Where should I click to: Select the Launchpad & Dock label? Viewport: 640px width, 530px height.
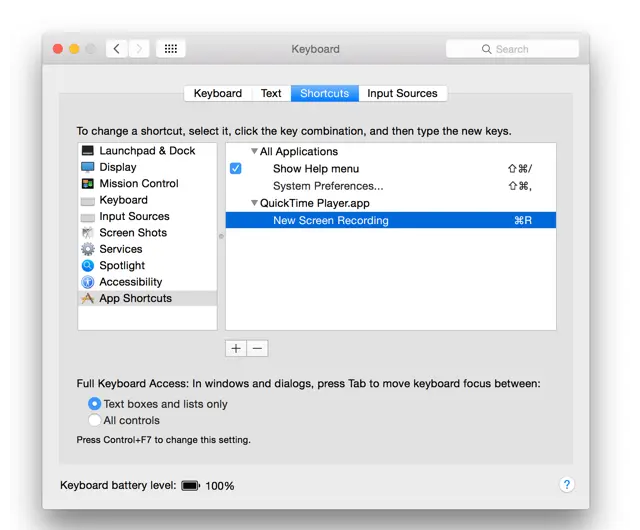tap(147, 151)
